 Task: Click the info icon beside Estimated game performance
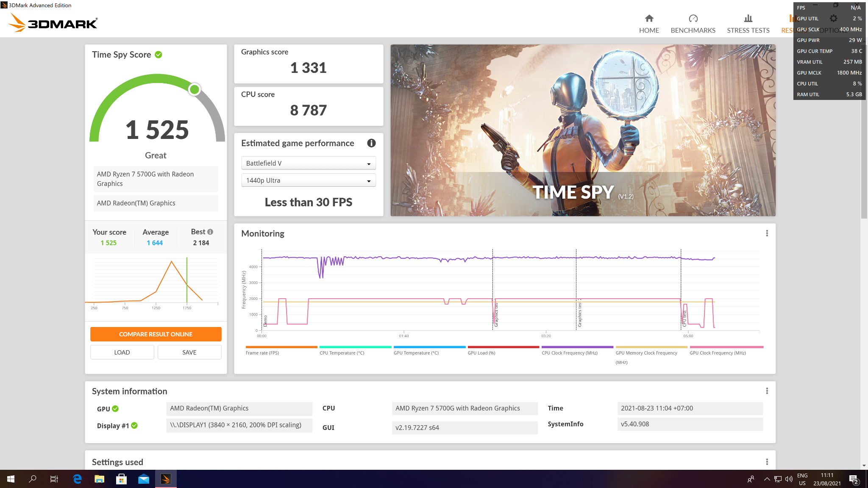(371, 143)
